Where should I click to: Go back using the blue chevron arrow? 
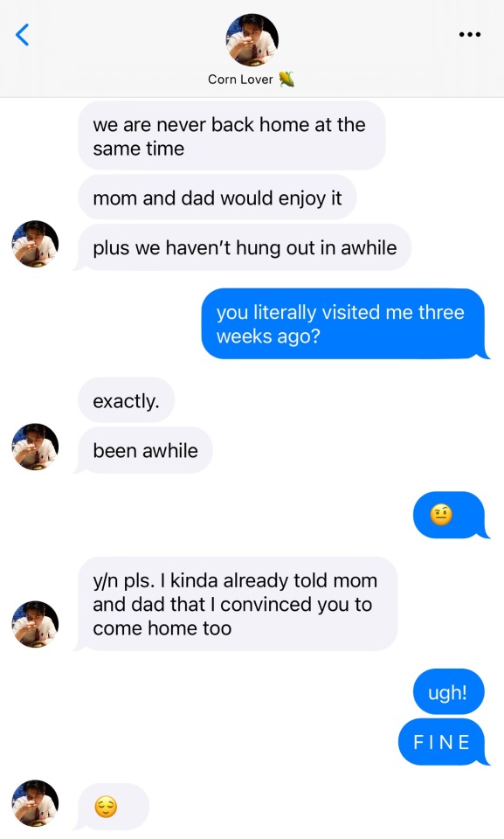pyautogui.click(x=22, y=35)
